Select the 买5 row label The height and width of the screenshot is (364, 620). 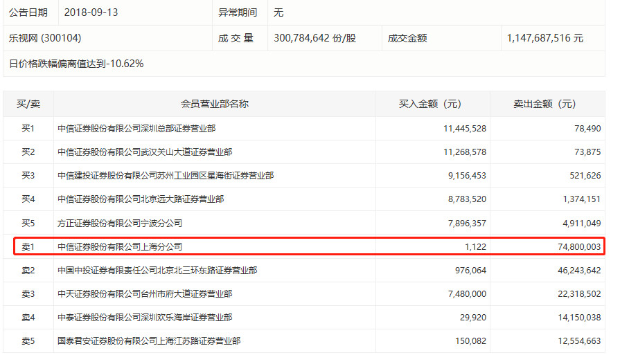tap(28, 224)
